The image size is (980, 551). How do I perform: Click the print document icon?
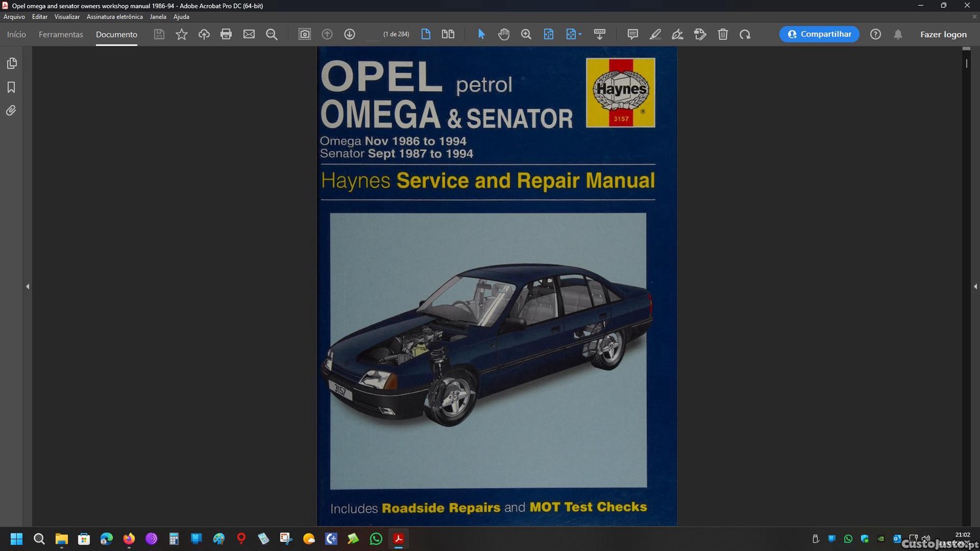tap(226, 35)
